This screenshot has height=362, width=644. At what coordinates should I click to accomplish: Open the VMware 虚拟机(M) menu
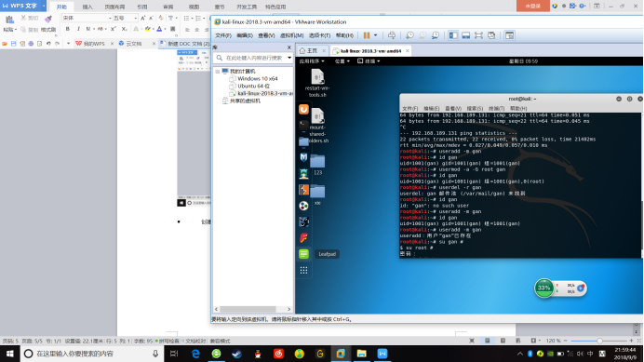[x=291, y=35]
